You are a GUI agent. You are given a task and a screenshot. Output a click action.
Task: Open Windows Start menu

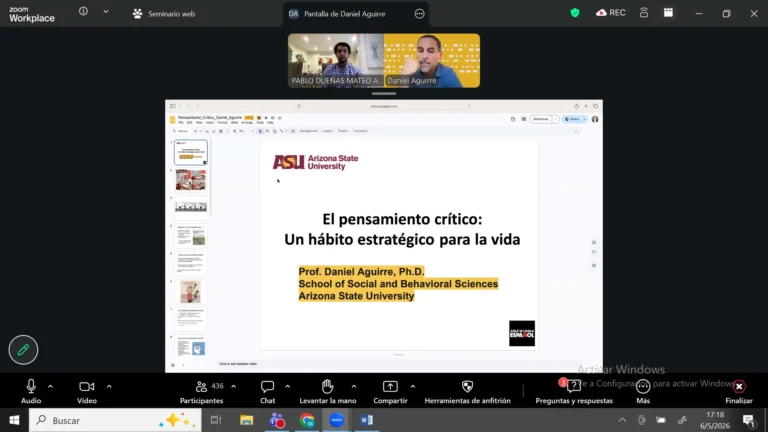14,420
